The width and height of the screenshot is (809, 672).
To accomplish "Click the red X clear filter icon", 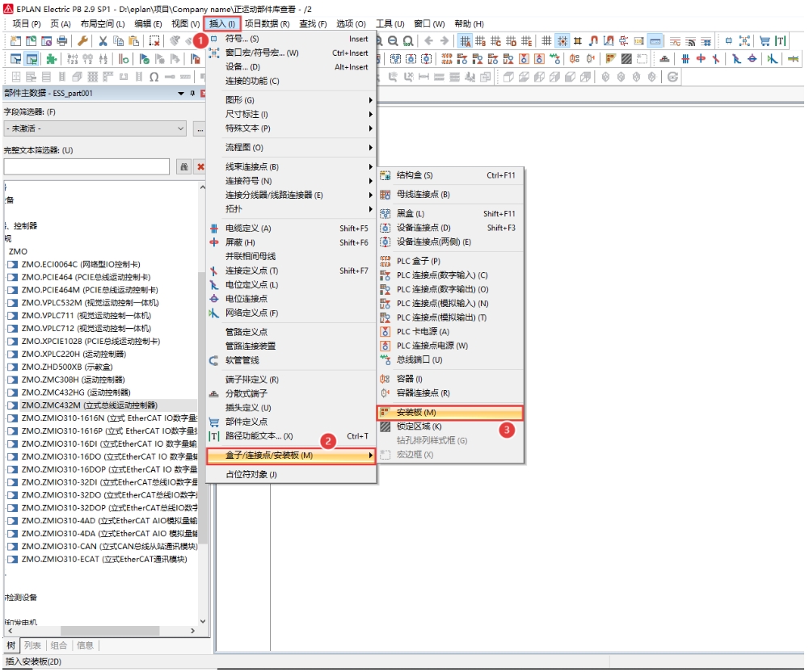I will (200, 166).
